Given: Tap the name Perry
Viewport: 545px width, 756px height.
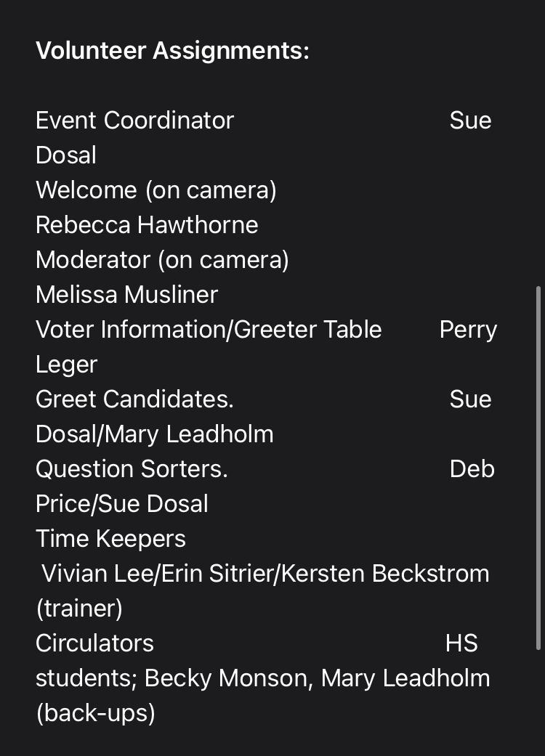Looking at the screenshot, I should tap(468, 330).
